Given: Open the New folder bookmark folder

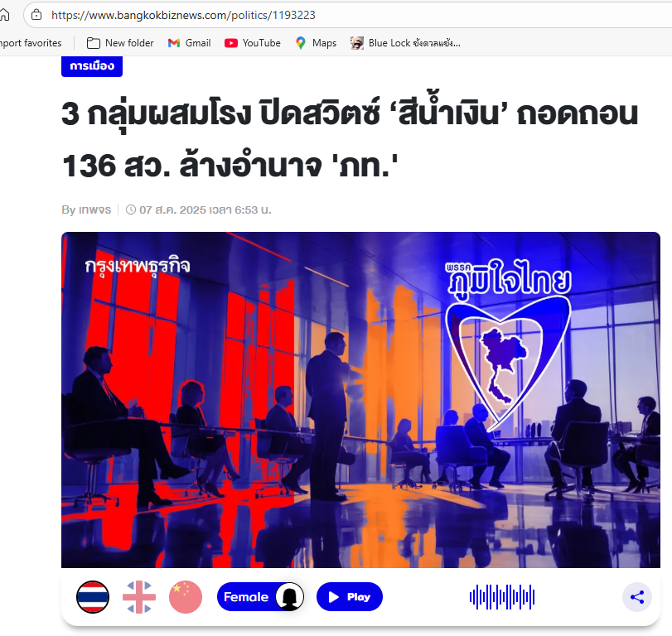Looking at the screenshot, I should tap(120, 43).
